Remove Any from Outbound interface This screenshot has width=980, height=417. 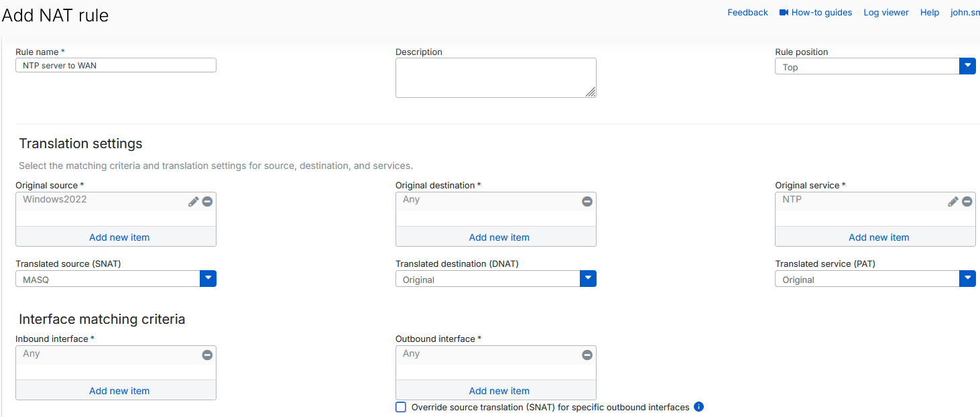587,355
